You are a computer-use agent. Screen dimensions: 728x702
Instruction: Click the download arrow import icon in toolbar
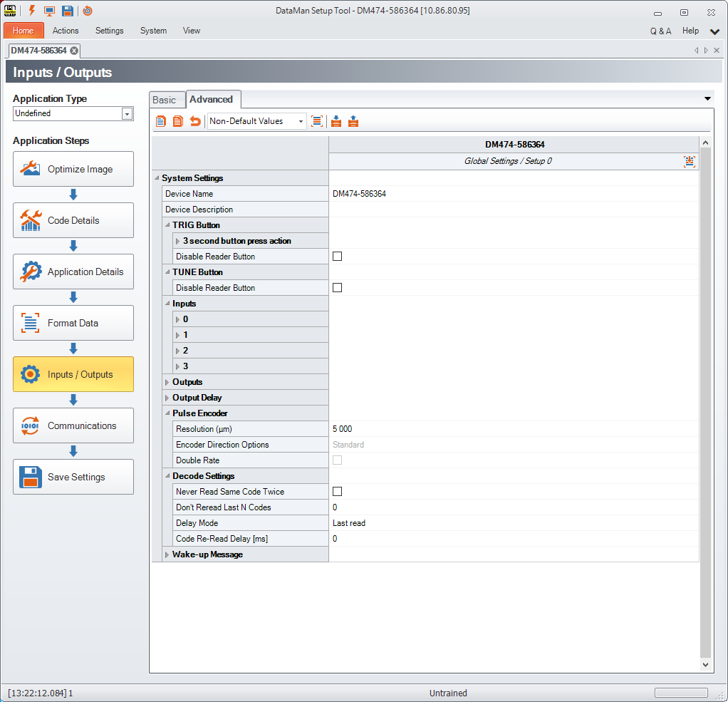point(336,121)
